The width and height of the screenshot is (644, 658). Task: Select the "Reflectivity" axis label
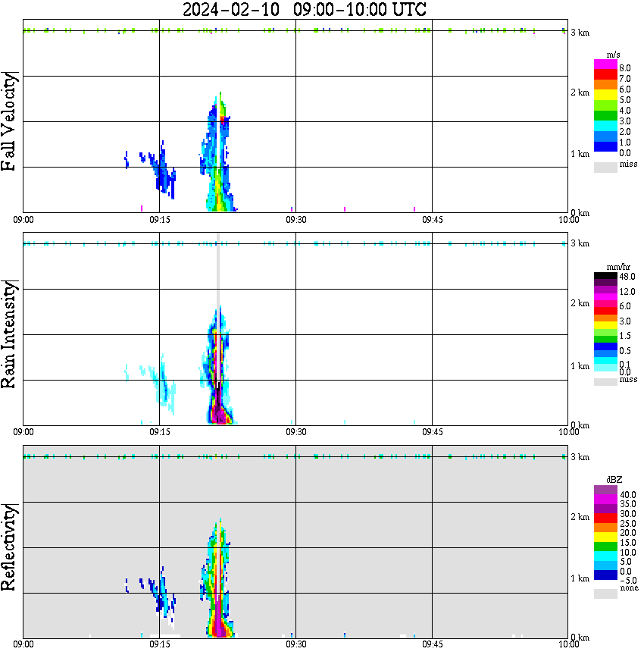coord(9,547)
